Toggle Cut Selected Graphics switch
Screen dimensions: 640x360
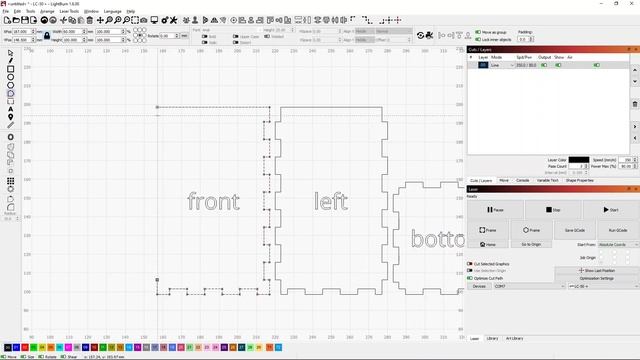click(469, 264)
